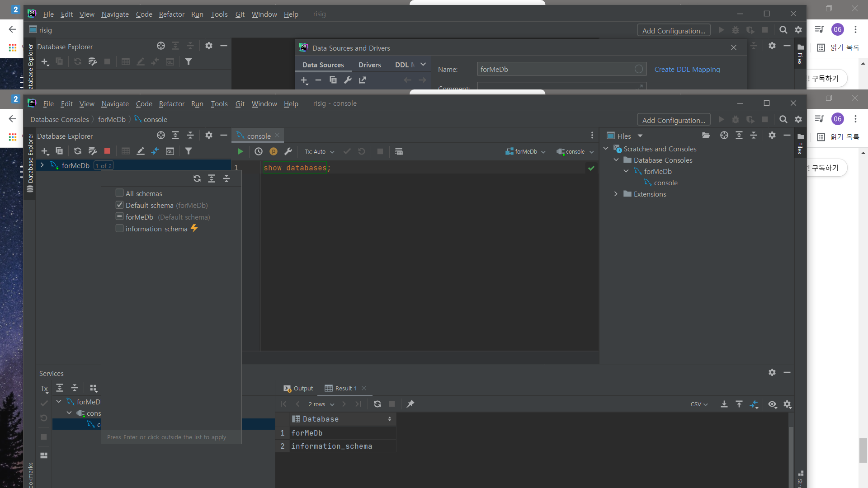The height and width of the screenshot is (488, 868).
Task: Open the filter icon in Database Explorer
Action: point(189,151)
